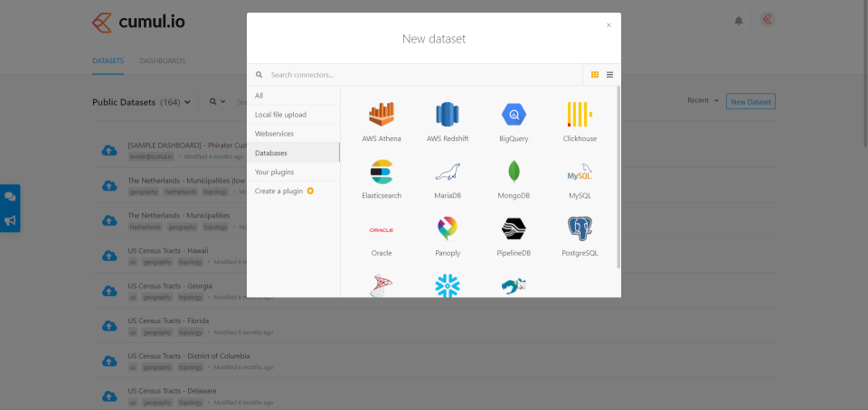Select the PostgreSQL connector
The height and width of the screenshot is (410, 868).
pyautogui.click(x=580, y=237)
